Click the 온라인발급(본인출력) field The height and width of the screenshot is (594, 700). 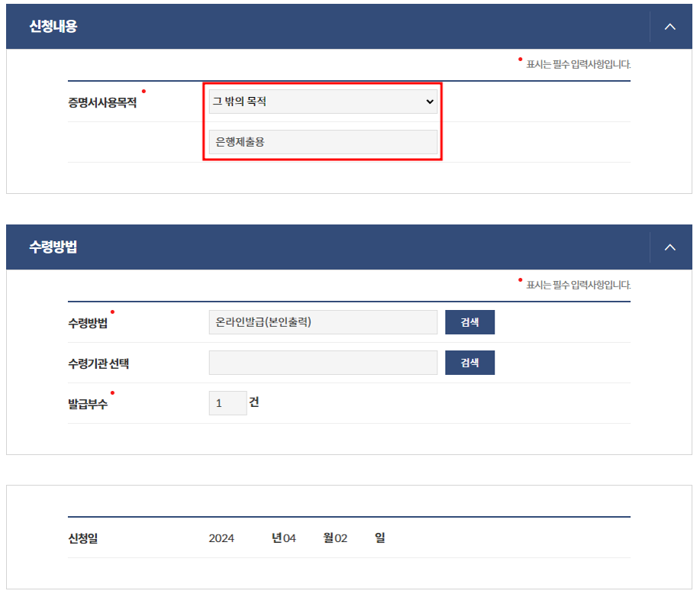322,322
